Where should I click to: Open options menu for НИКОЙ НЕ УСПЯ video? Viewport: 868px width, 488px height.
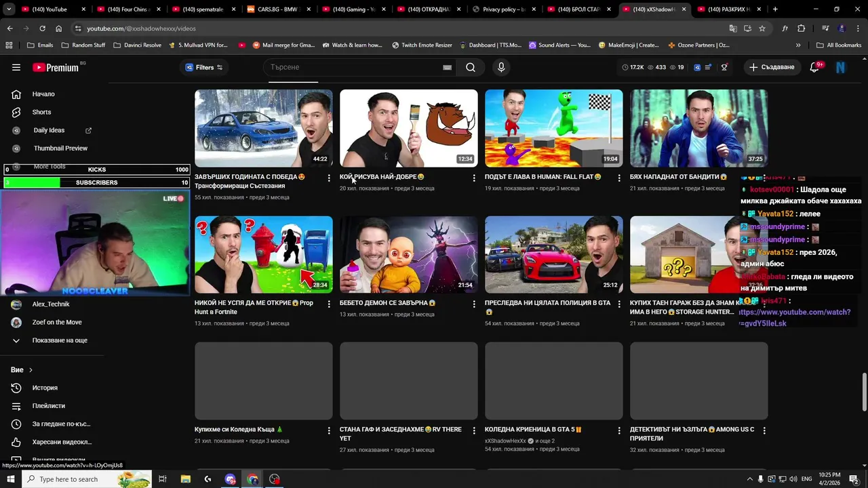point(329,304)
